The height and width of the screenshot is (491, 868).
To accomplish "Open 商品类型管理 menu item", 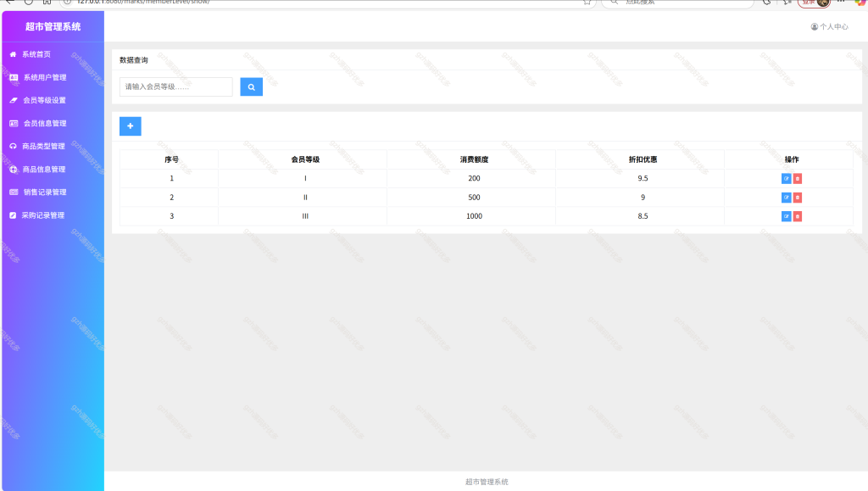I will [44, 146].
